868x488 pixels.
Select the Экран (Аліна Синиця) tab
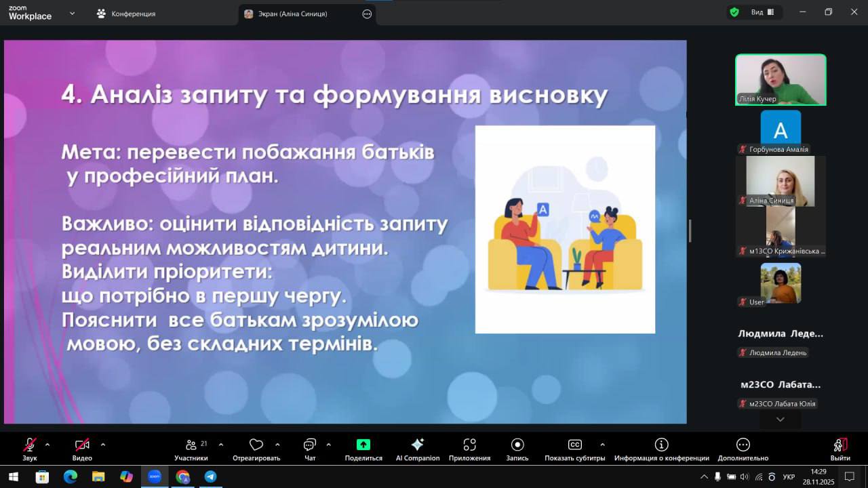click(x=293, y=14)
